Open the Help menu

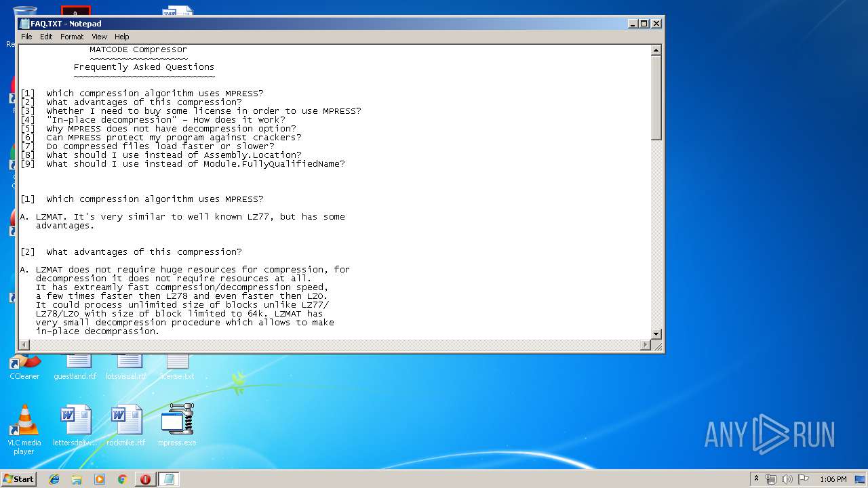tap(122, 37)
